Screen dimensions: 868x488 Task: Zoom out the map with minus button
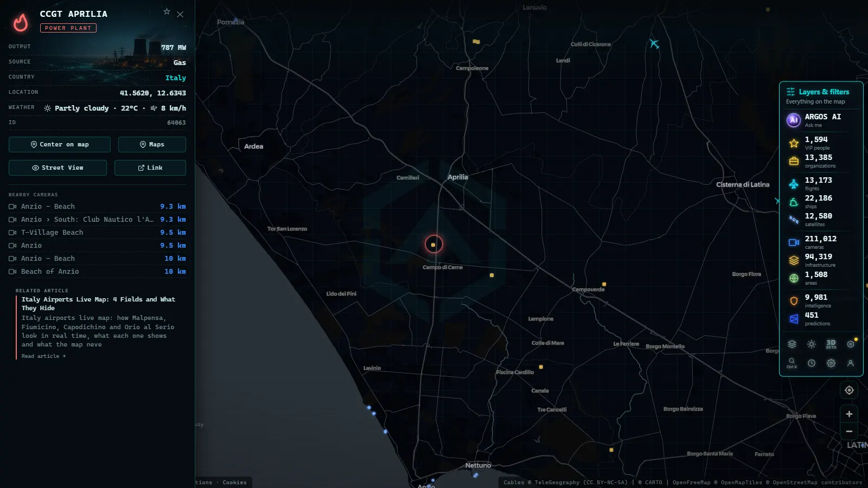[x=849, y=432]
